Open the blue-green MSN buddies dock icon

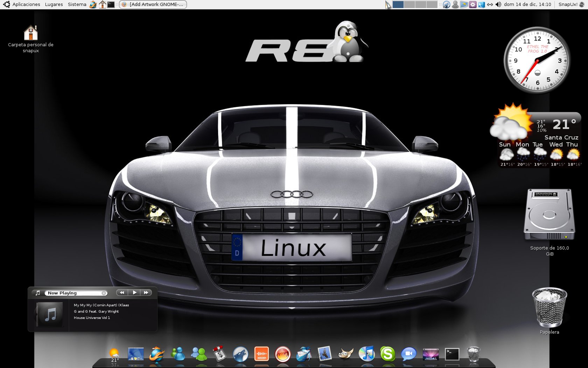[178, 354]
